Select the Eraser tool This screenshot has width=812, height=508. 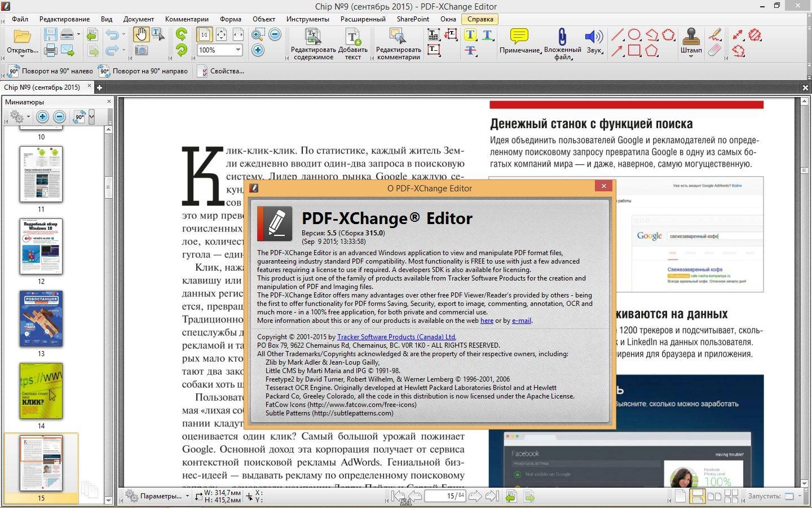(x=715, y=51)
